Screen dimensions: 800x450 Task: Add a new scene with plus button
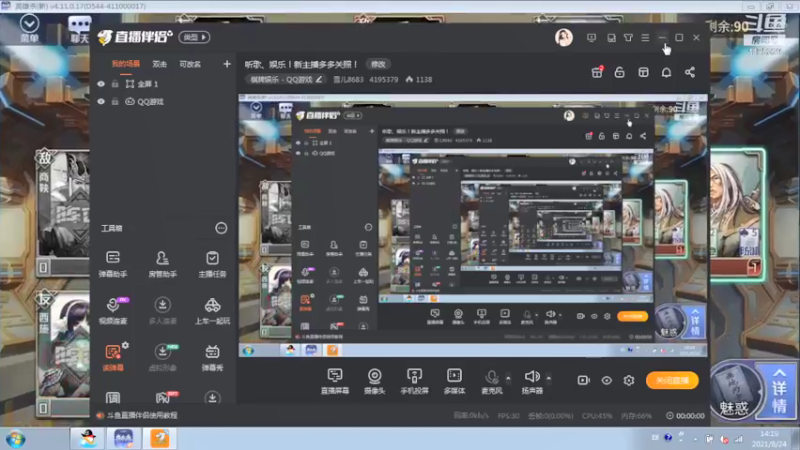point(227,64)
